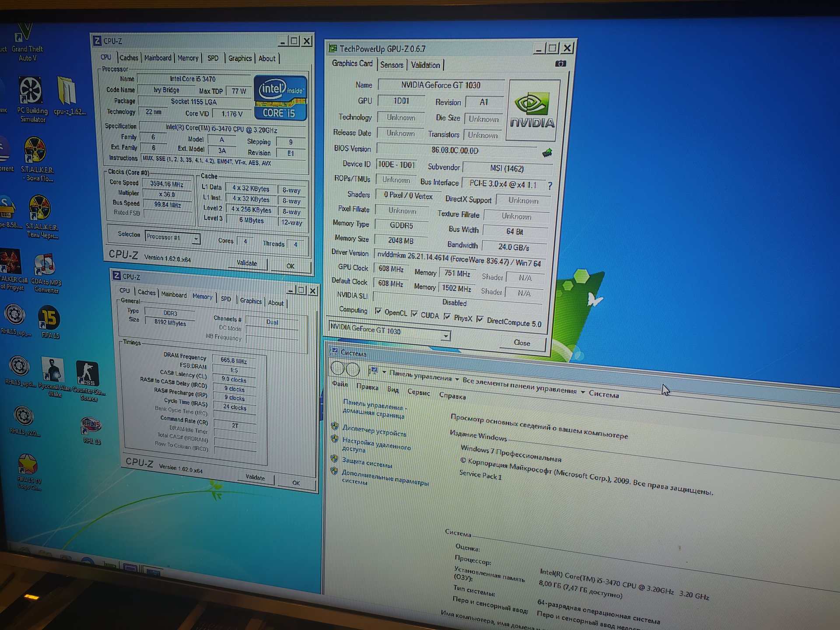Viewport: 840px width, 630px height.
Task: Click the BIOS save chip icon
Action: (547, 153)
